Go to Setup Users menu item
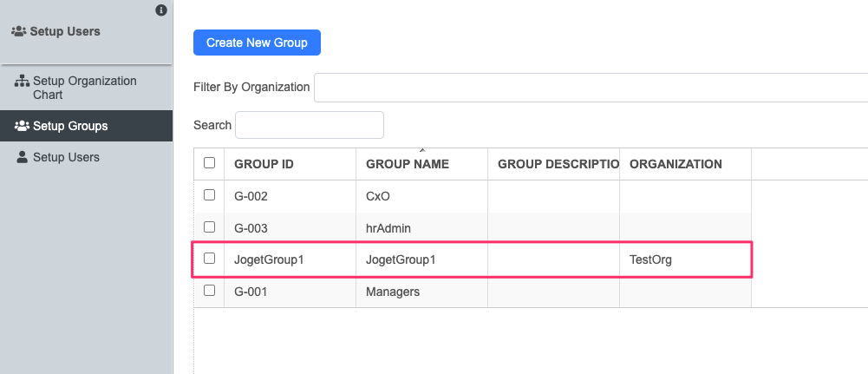 pyautogui.click(x=66, y=157)
